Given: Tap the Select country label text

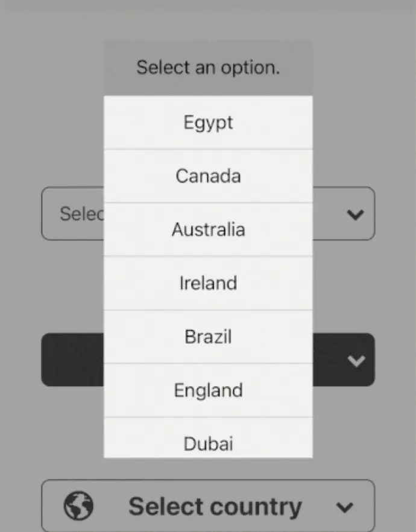Looking at the screenshot, I should [x=214, y=506].
